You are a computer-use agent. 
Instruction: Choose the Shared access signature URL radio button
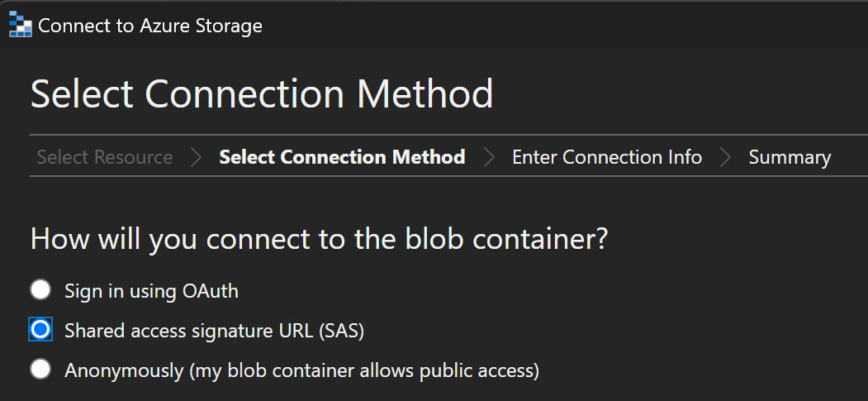(40, 330)
